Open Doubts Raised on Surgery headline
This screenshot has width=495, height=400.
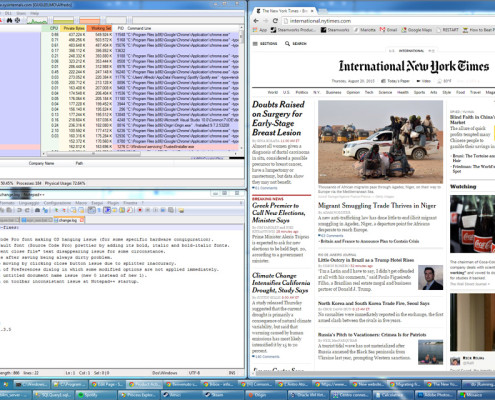pos(278,118)
